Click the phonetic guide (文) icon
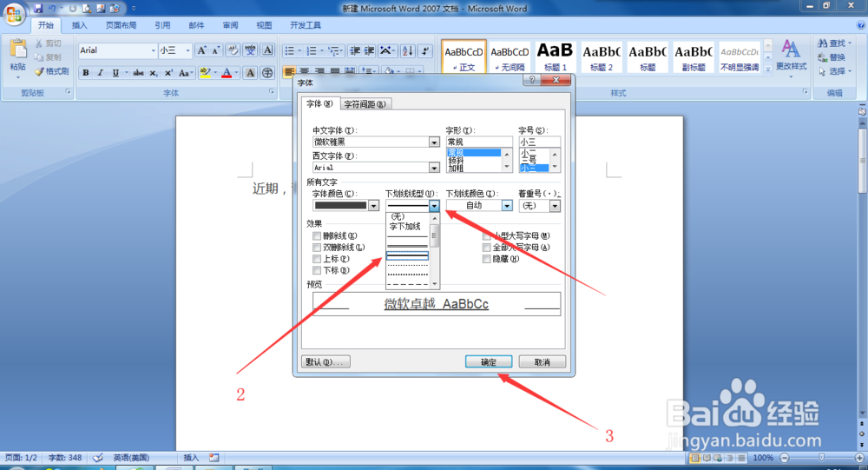 pos(251,50)
